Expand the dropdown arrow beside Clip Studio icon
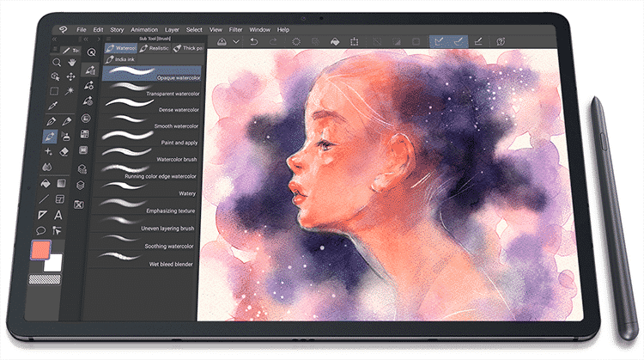 236,41
